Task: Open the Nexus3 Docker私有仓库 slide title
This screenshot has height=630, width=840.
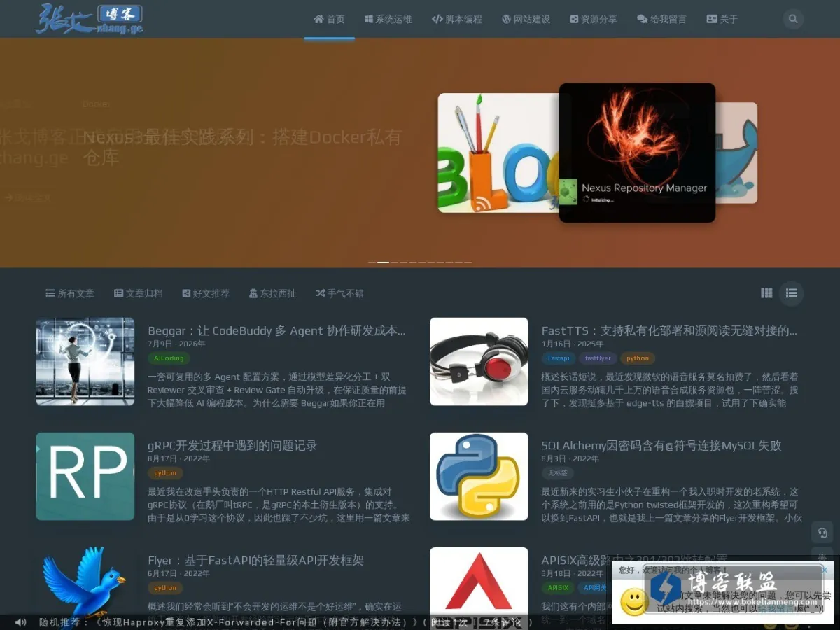Action: (242, 147)
